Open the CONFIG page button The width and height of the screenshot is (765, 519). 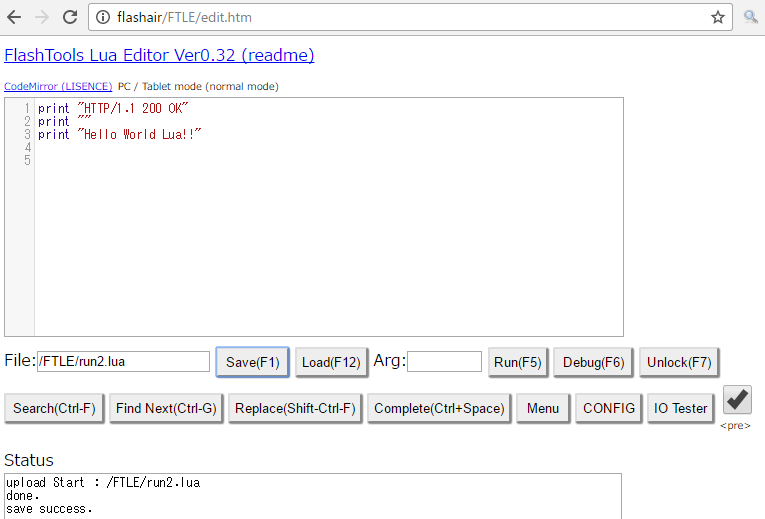(x=608, y=408)
